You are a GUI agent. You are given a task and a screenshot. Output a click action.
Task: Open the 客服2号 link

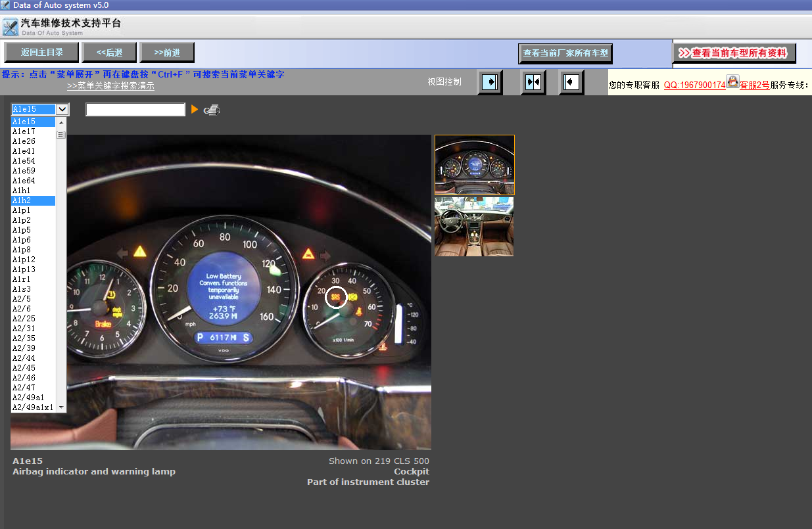755,85
